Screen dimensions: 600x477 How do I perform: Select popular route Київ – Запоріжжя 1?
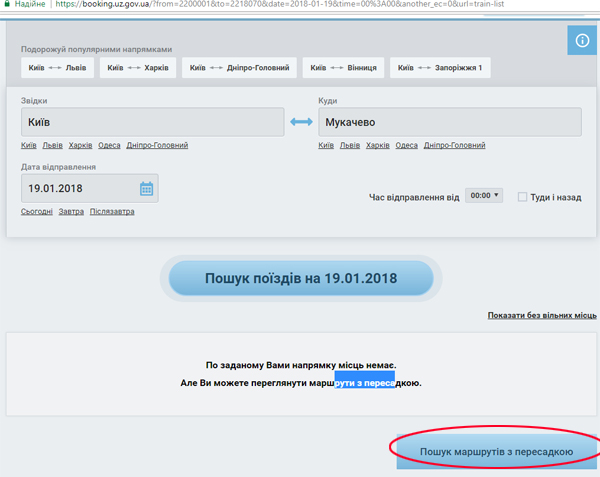[x=440, y=68]
